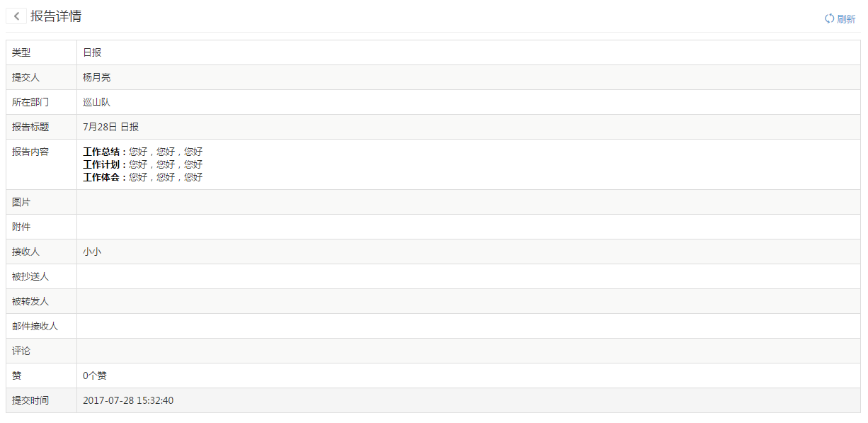The height and width of the screenshot is (423, 868).
Task: Select the submitter name 杨月亮
Action: [96, 77]
